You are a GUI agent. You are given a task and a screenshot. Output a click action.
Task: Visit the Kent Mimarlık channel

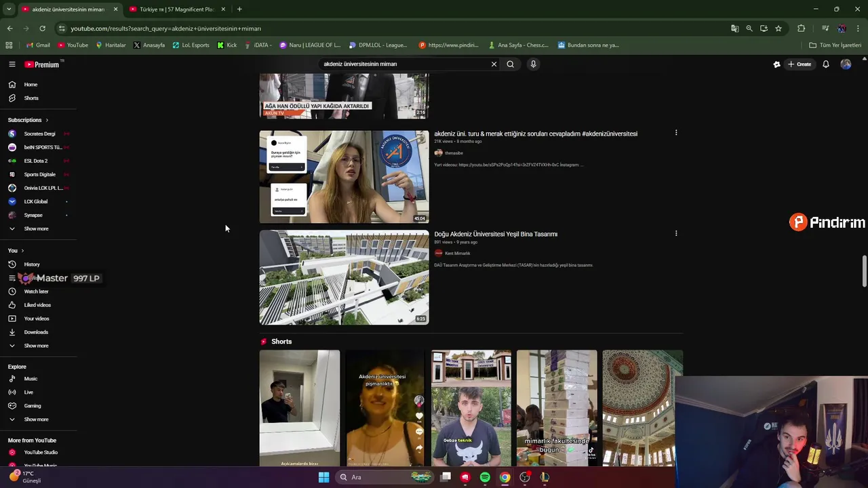pyautogui.click(x=457, y=253)
